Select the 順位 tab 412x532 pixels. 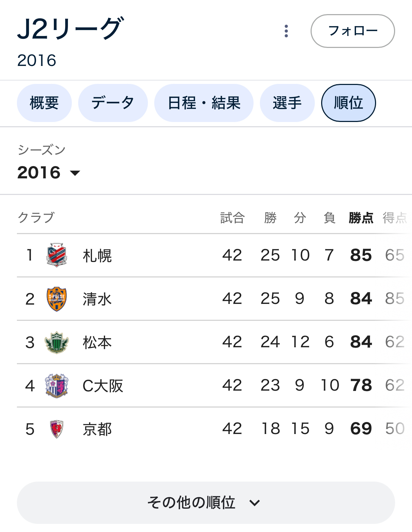click(x=348, y=103)
